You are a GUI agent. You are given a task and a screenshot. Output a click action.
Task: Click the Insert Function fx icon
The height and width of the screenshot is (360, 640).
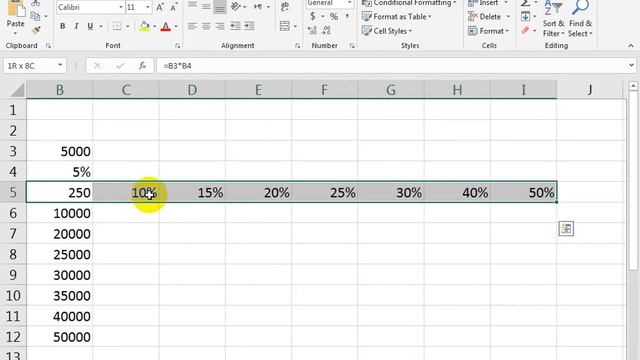coord(142,66)
